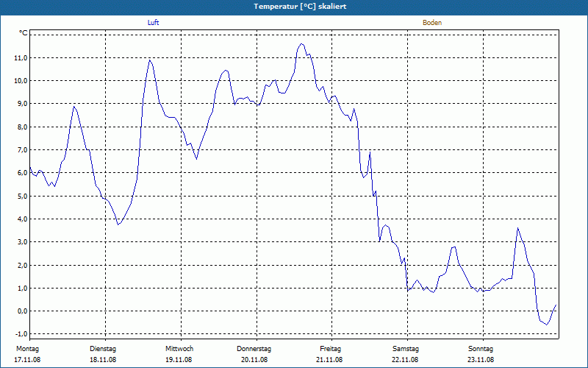Screen dimensions: 588x368
Task: Click the '-1,0' y-axis value
Action: point(21,334)
